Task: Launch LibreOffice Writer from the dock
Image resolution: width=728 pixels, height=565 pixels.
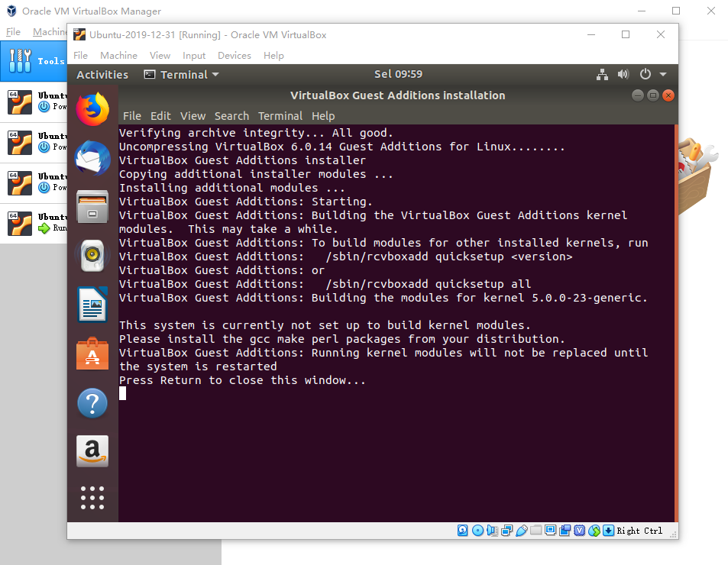Action: pos(92,305)
